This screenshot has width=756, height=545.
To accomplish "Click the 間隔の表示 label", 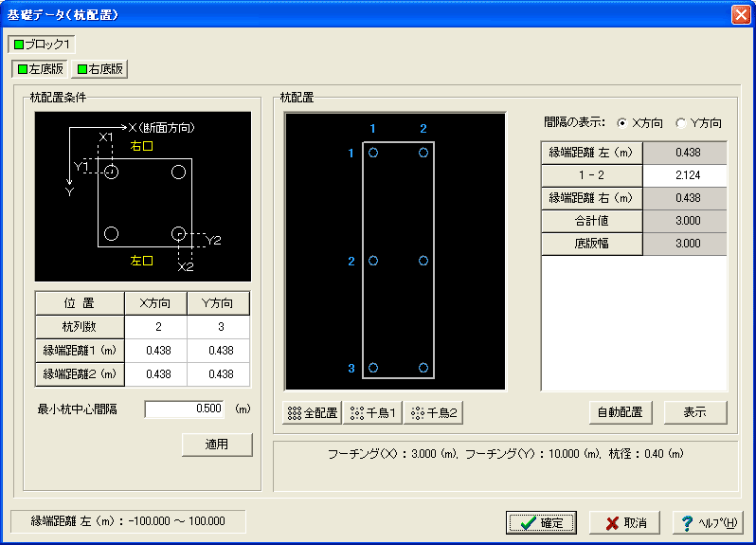I will pyautogui.click(x=574, y=122).
